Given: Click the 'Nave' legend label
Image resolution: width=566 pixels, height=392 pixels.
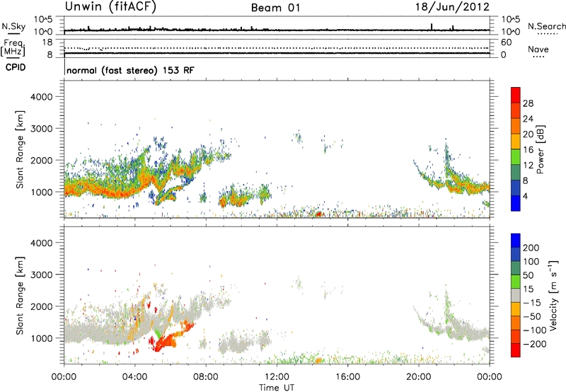Looking at the screenshot, I should 538,50.
